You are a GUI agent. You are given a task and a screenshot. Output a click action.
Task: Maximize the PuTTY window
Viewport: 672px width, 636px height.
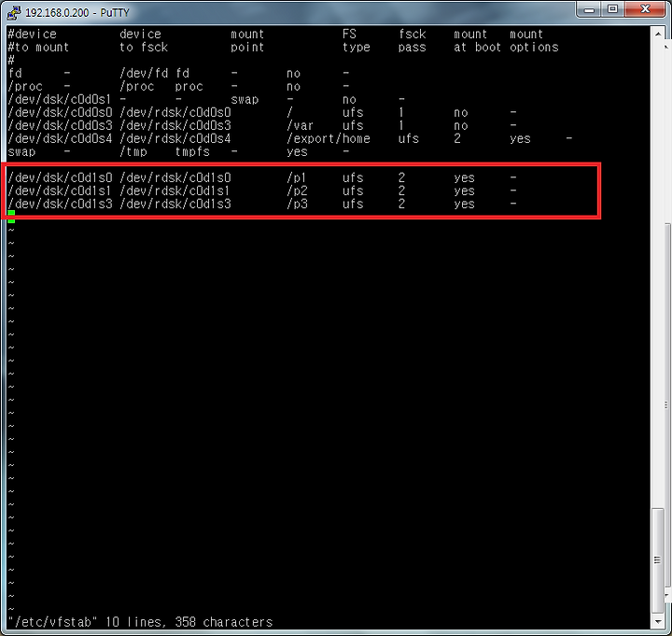(613, 9)
